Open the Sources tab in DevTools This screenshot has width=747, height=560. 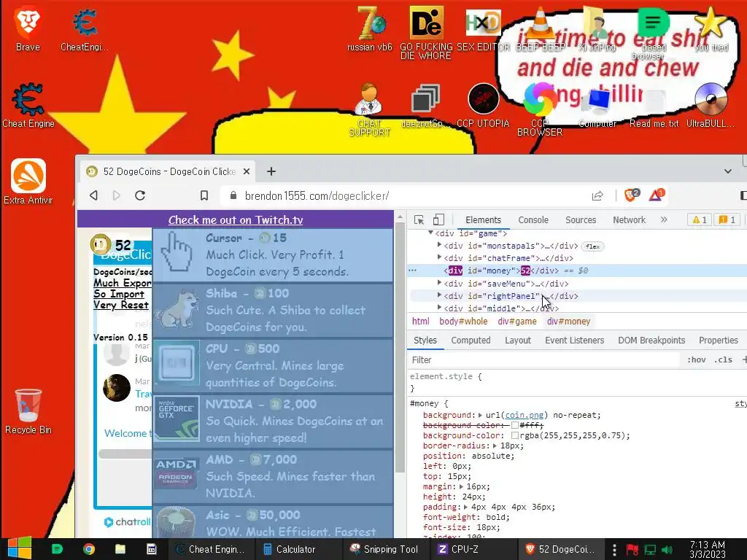581,220
